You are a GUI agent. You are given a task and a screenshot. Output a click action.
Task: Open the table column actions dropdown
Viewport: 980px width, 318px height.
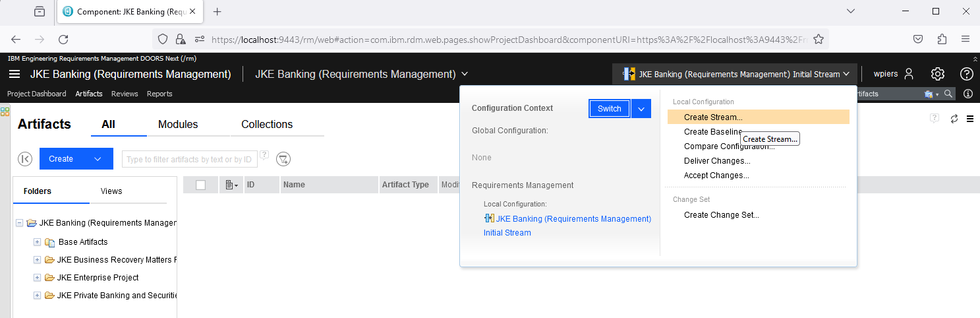[x=231, y=185]
